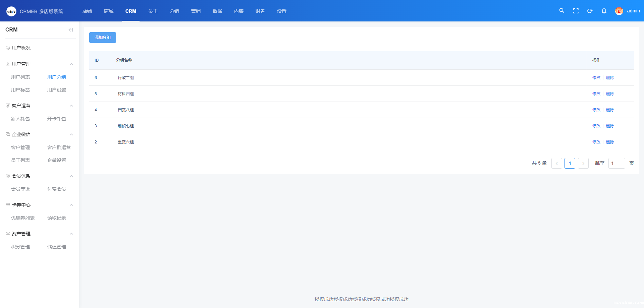
Task: Click the search magnifier icon in header
Action: pyautogui.click(x=561, y=11)
